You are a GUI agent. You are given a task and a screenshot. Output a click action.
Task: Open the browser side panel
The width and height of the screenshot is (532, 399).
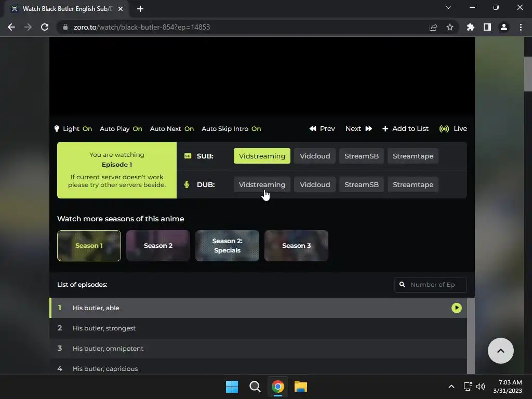[x=487, y=27]
